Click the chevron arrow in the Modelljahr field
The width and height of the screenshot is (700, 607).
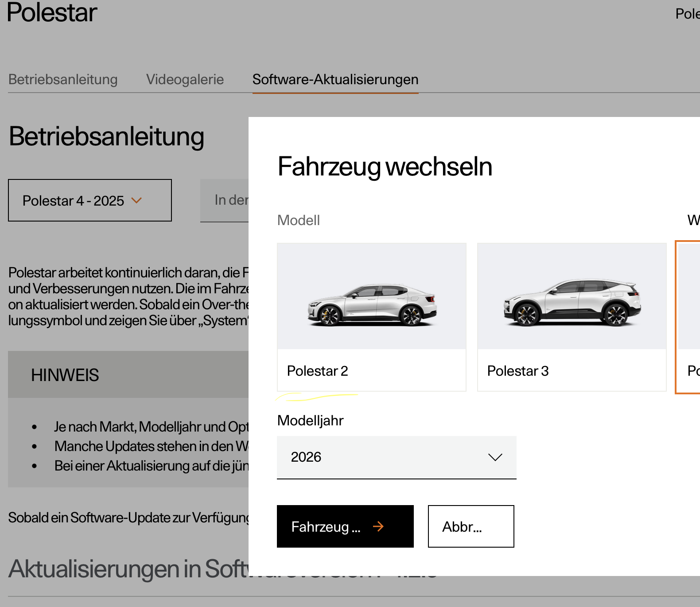pyautogui.click(x=495, y=457)
